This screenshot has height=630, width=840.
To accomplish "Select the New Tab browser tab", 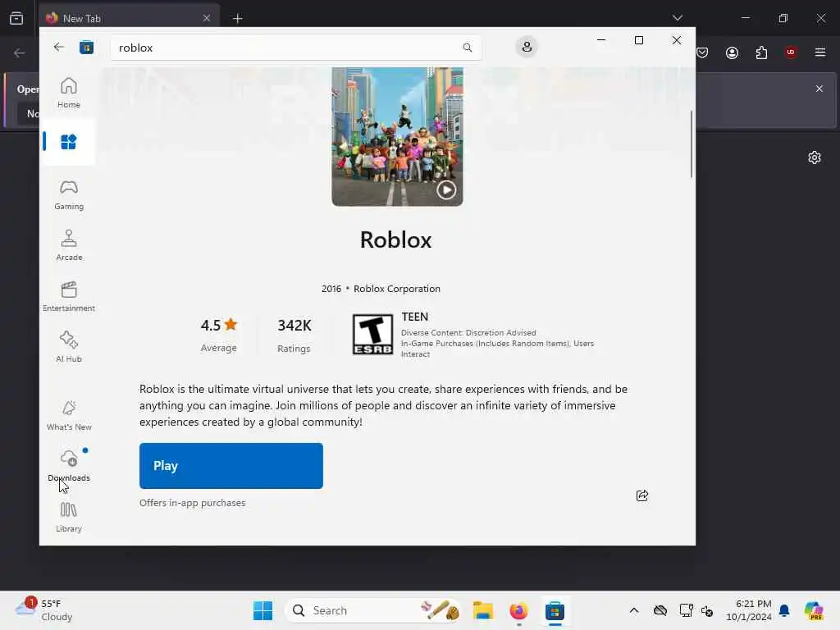I will [129, 18].
